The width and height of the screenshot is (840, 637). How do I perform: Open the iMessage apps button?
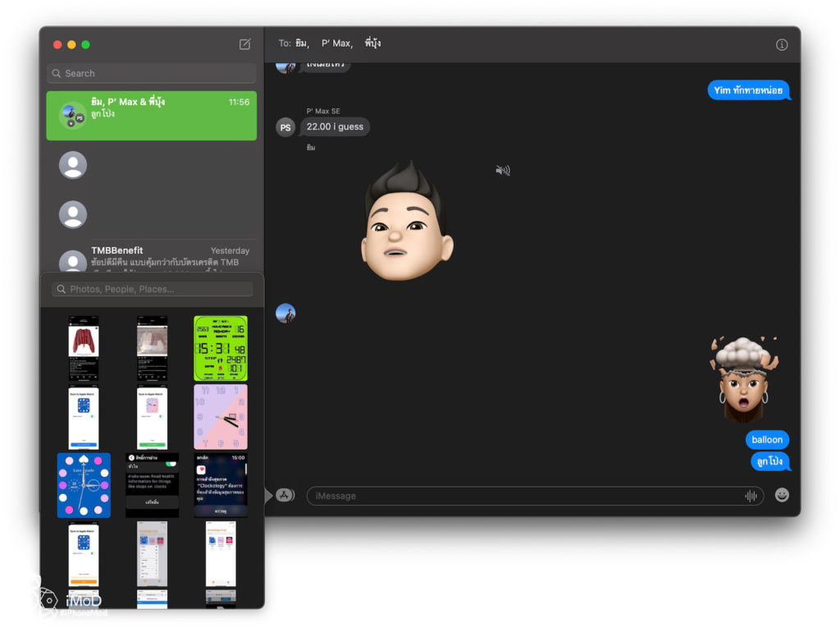click(285, 495)
